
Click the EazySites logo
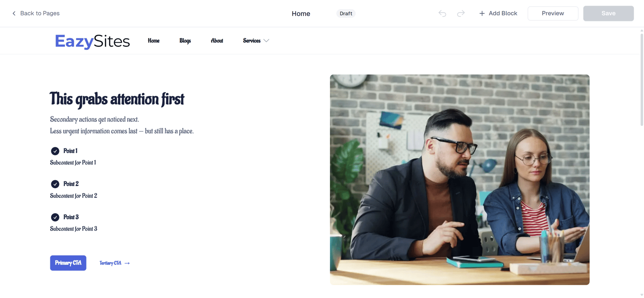coord(92,41)
